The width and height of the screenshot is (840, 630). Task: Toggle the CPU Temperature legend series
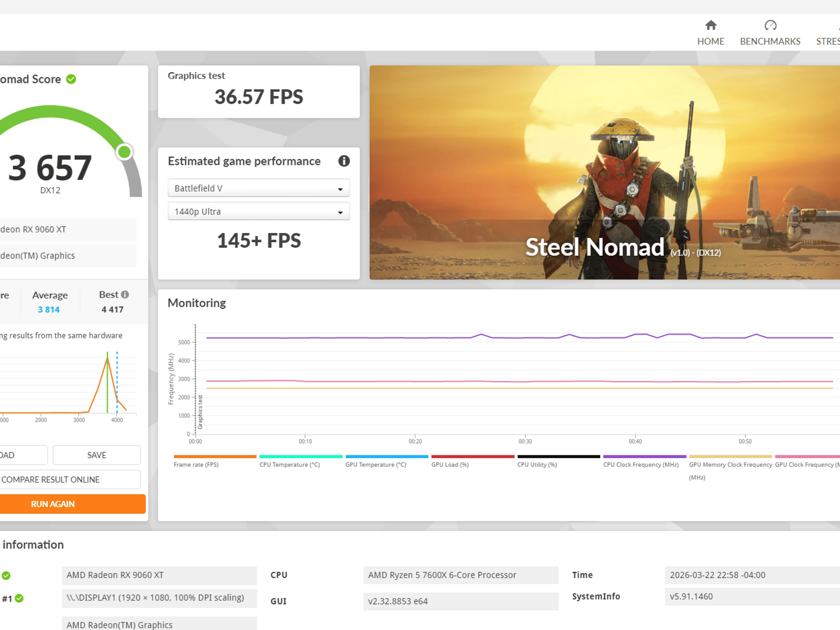tap(301, 461)
